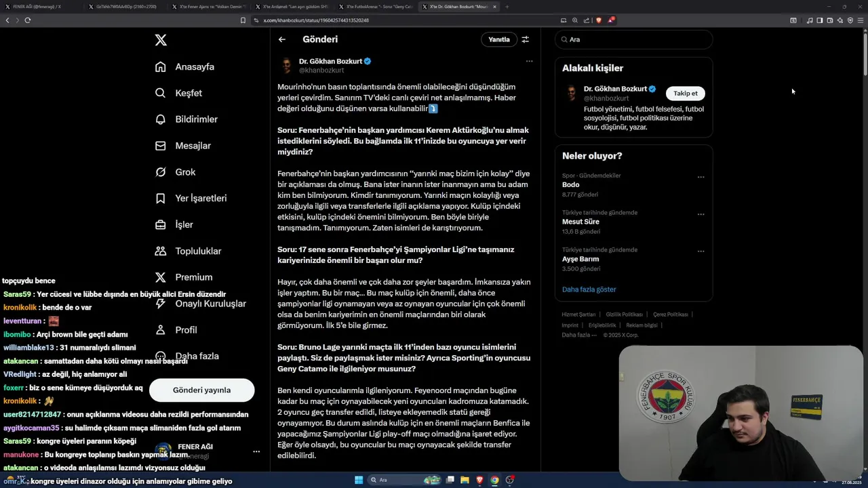Reload the page
This screenshot has height=488, width=868.
[x=27, y=20]
